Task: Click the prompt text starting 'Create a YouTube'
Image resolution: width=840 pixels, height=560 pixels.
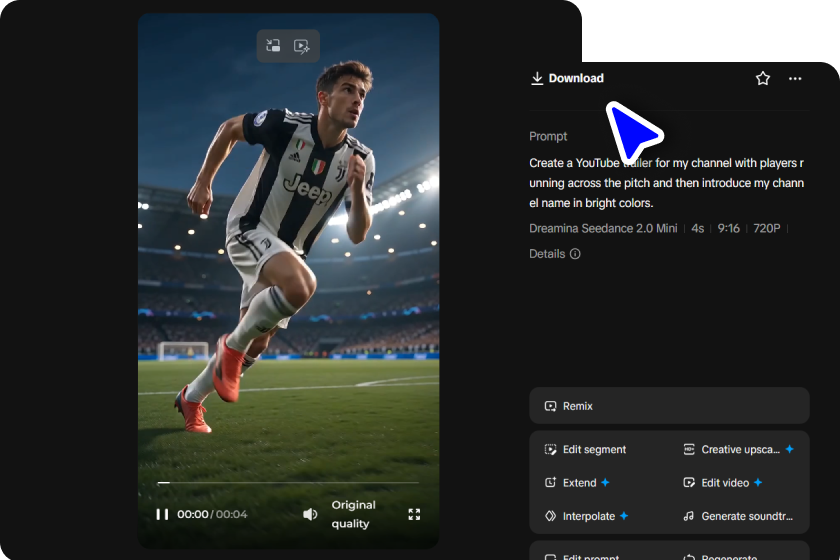Action: point(666,183)
